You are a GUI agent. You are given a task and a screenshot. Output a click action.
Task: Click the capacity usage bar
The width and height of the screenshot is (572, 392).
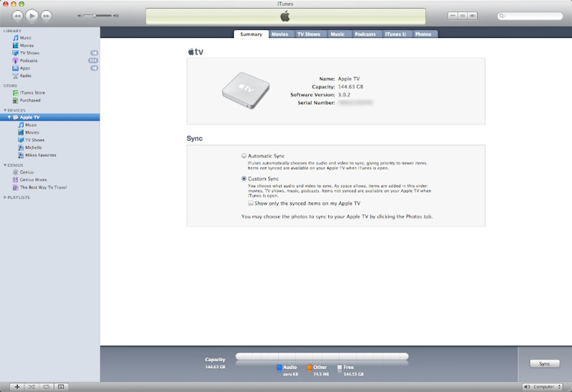pyautogui.click(x=322, y=356)
